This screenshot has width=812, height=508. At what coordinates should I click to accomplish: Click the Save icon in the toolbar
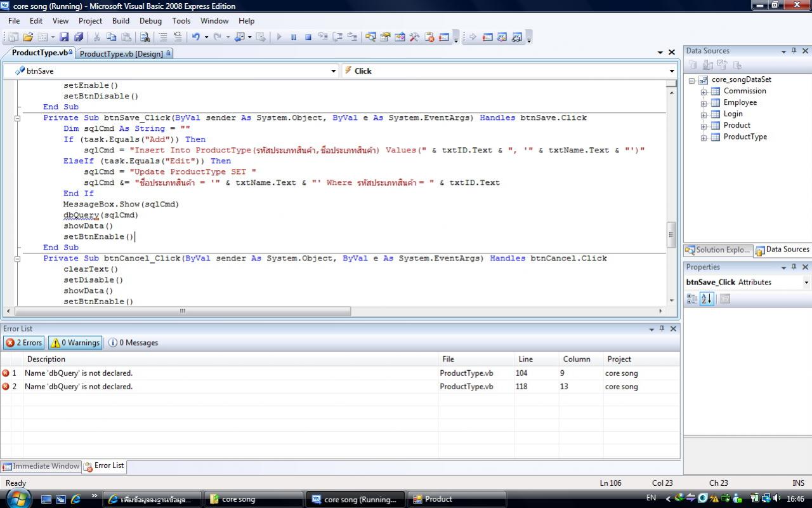64,37
